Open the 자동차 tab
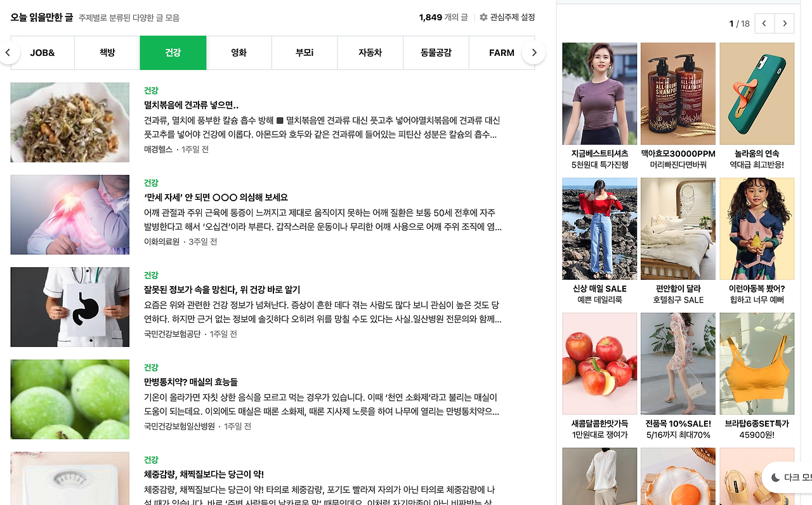The width and height of the screenshot is (812, 505). click(370, 53)
